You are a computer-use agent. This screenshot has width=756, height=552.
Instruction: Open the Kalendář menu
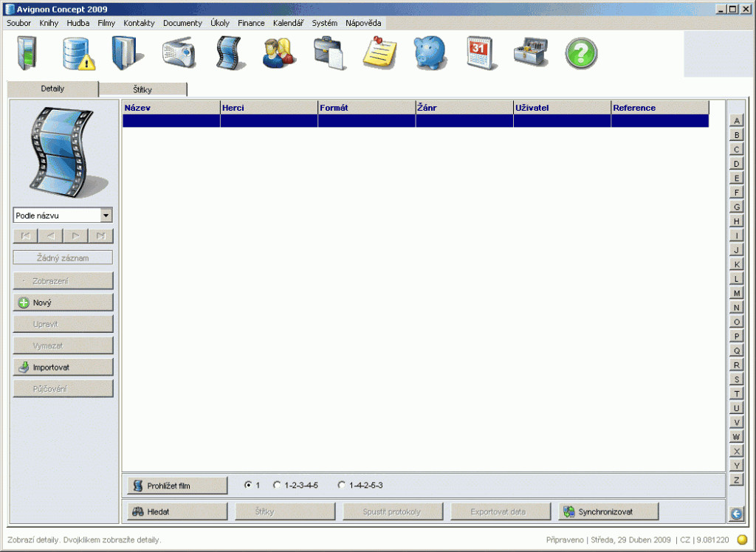tap(289, 23)
